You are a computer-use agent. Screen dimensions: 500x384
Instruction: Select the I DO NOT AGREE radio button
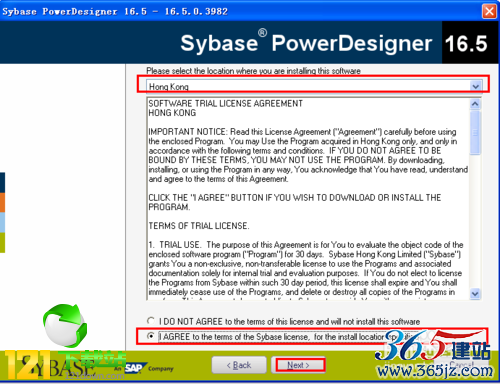[151, 321]
